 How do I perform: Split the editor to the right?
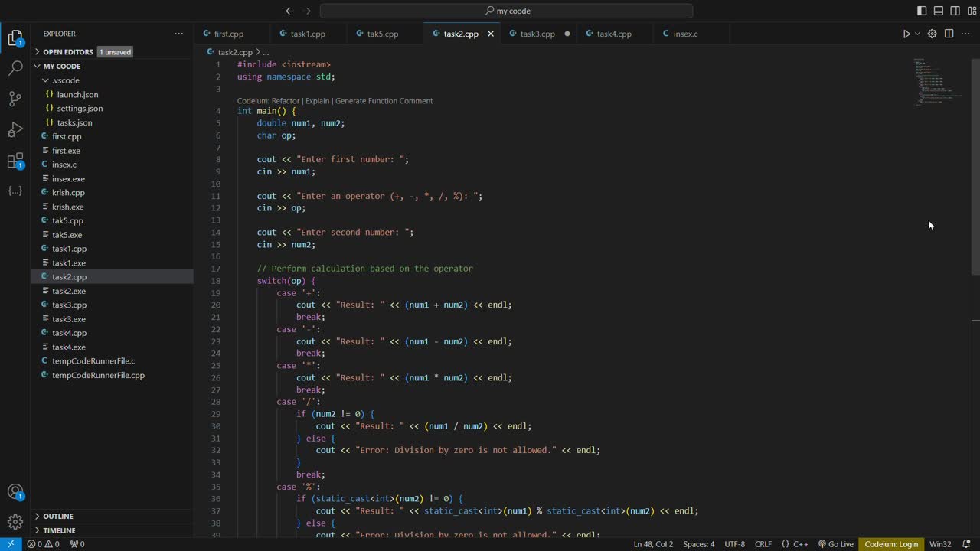949,34
